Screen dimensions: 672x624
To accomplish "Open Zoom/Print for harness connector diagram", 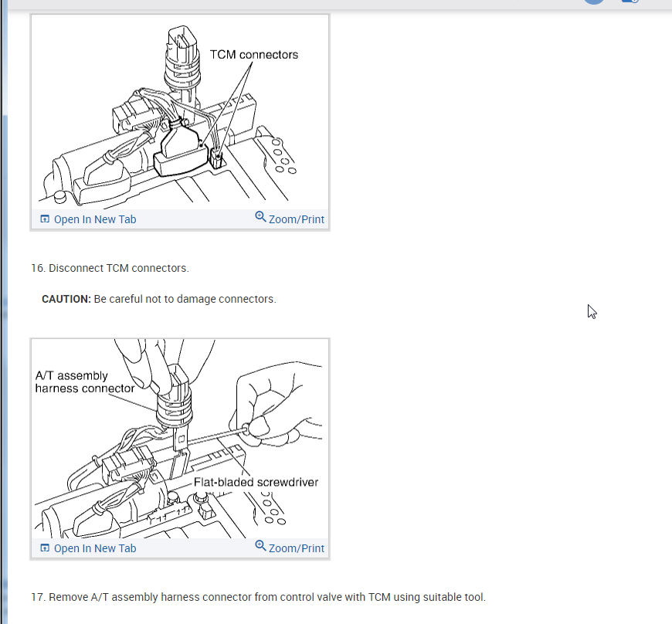I will pos(296,548).
